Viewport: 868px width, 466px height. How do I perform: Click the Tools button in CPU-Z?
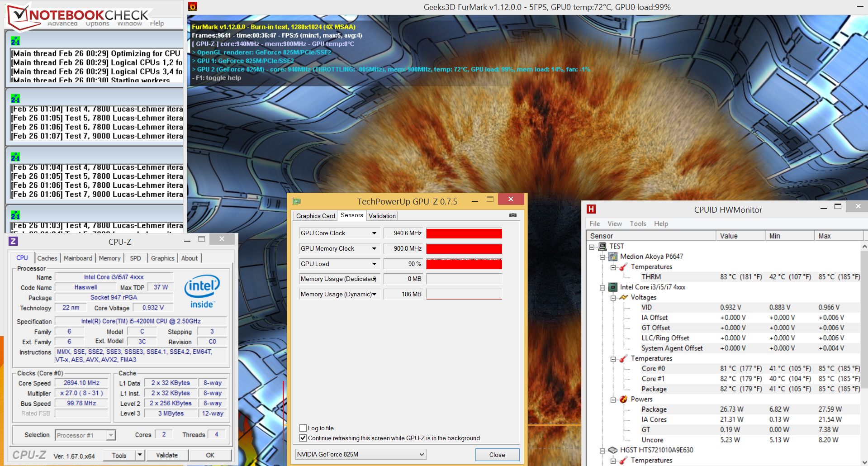pyautogui.click(x=119, y=455)
